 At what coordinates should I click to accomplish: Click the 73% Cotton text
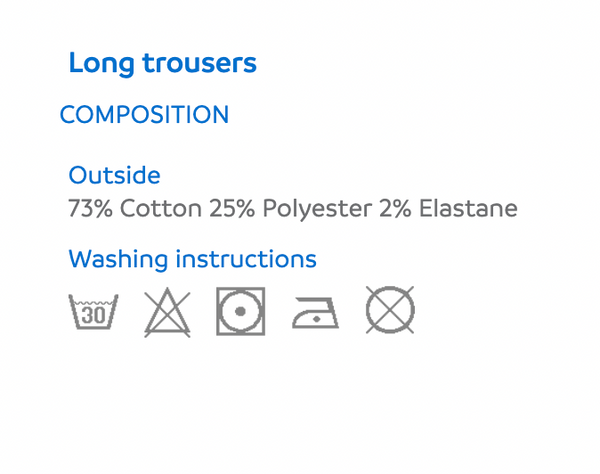[x=135, y=208]
